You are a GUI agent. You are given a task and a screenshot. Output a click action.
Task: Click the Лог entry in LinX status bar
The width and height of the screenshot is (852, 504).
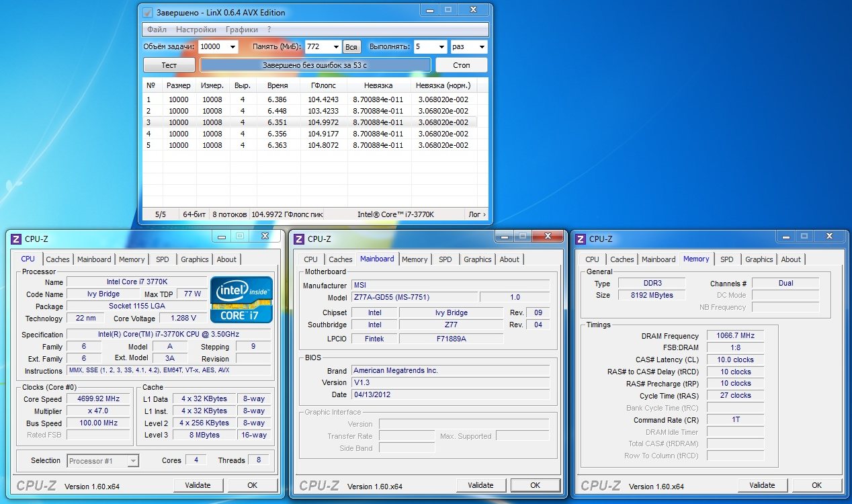pyautogui.click(x=474, y=214)
